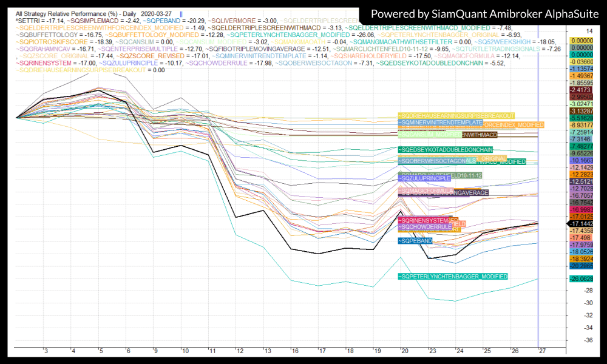Viewport: 607px width, 364px height.
Task: Click the SQDRIEHAUSEARNINGSURPISEBREAKOUT label on chart
Action: (456, 115)
